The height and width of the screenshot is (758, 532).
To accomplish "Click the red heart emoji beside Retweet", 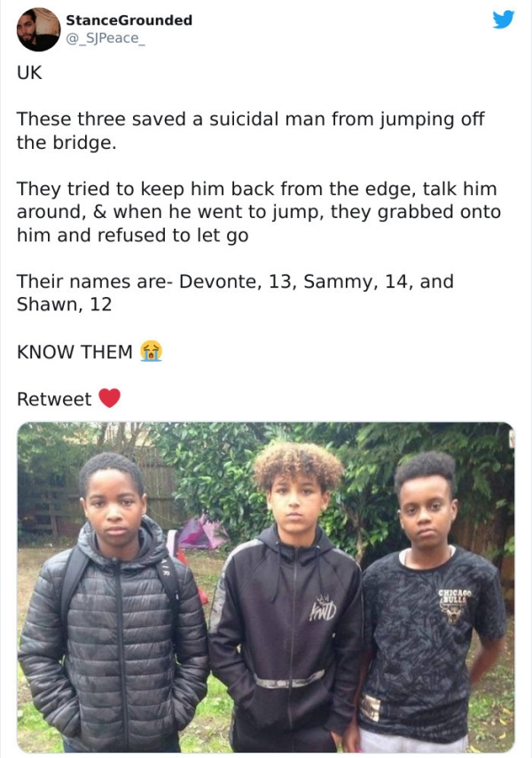I will point(110,398).
